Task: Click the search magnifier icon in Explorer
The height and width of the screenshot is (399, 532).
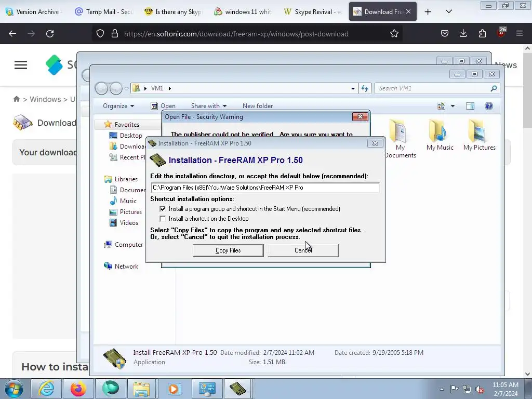Action: pos(494,88)
